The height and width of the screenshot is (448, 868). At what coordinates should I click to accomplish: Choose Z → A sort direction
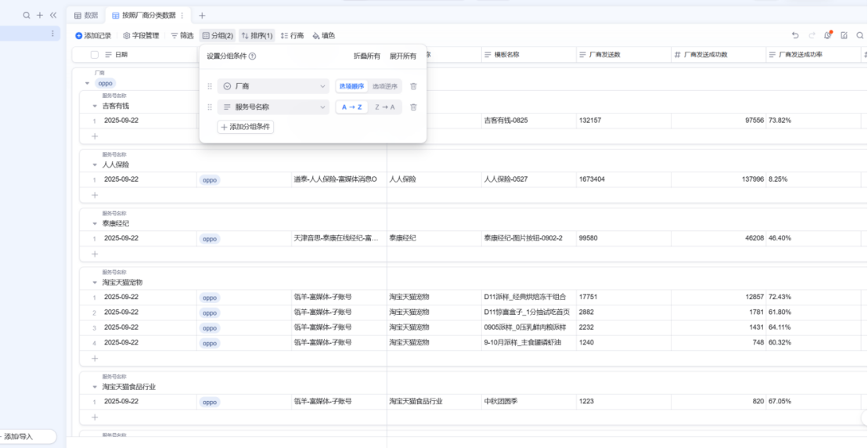click(385, 107)
